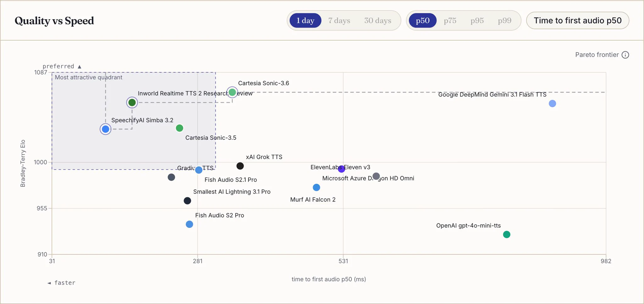Click the Fish Audio S2 Pro dot
The width and height of the screenshot is (644, 304).
pos(189,224)
